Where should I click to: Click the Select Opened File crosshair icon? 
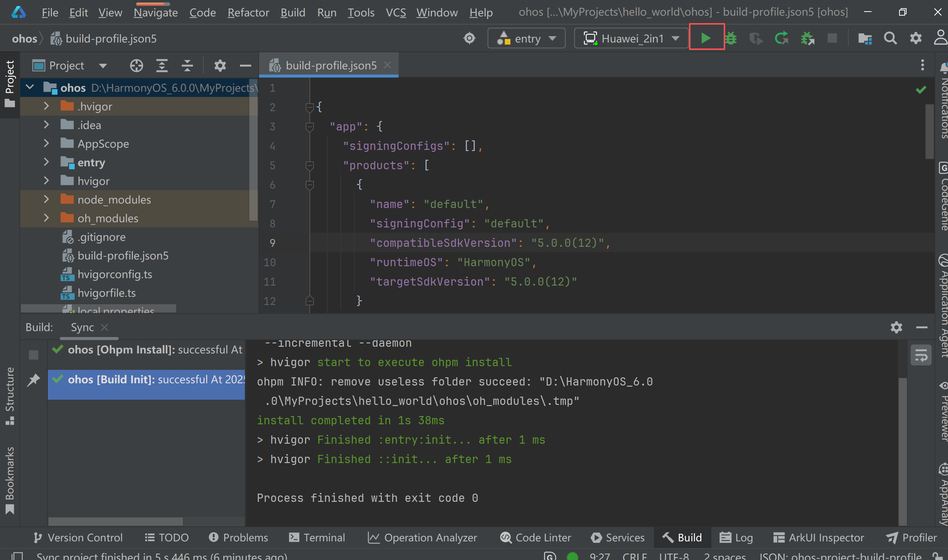click(136, 66)
